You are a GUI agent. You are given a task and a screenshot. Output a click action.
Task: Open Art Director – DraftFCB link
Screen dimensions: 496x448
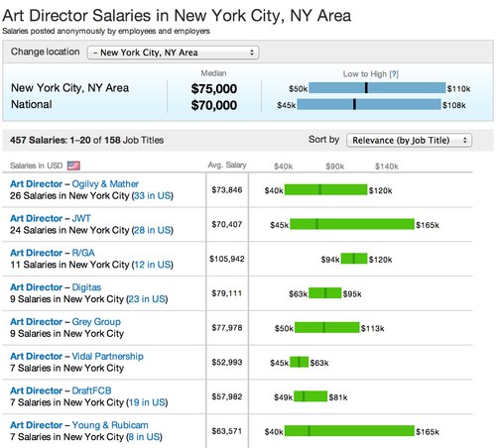click(61, 391)
